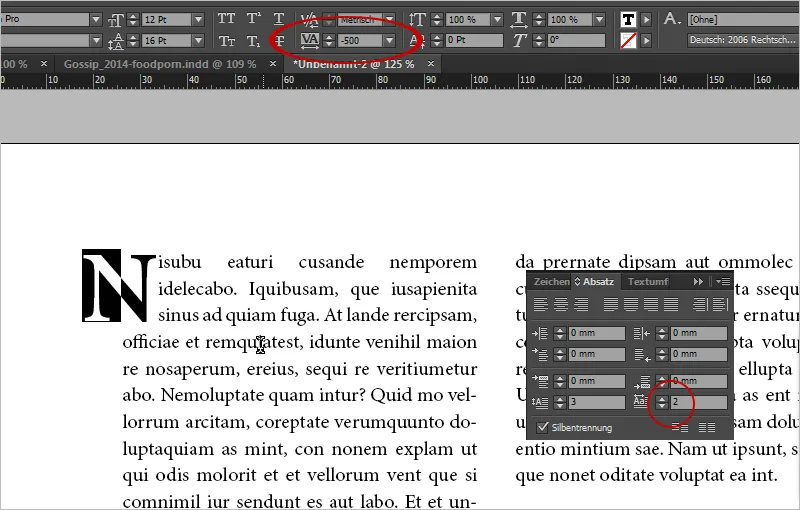Image resolution: width=800 pixels, height=510 pixels.
Task: Open the 12 Pt font size dropdown
Action: coord(198,20)
